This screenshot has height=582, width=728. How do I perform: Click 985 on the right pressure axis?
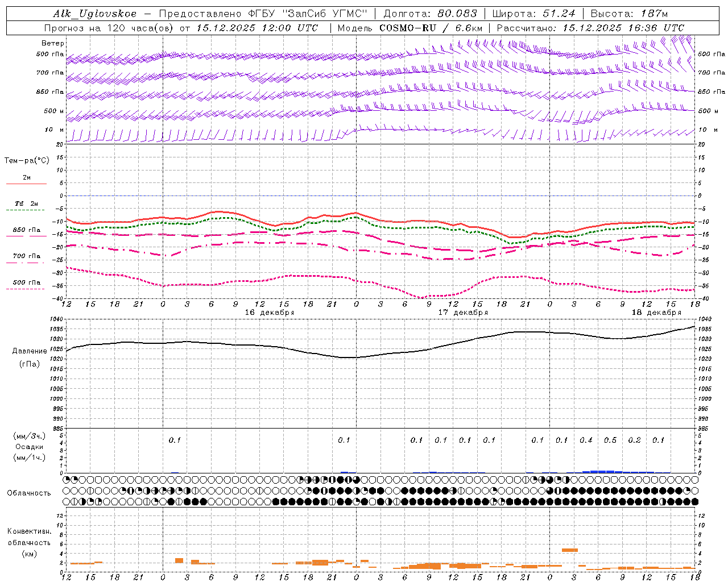click(704, 429)
